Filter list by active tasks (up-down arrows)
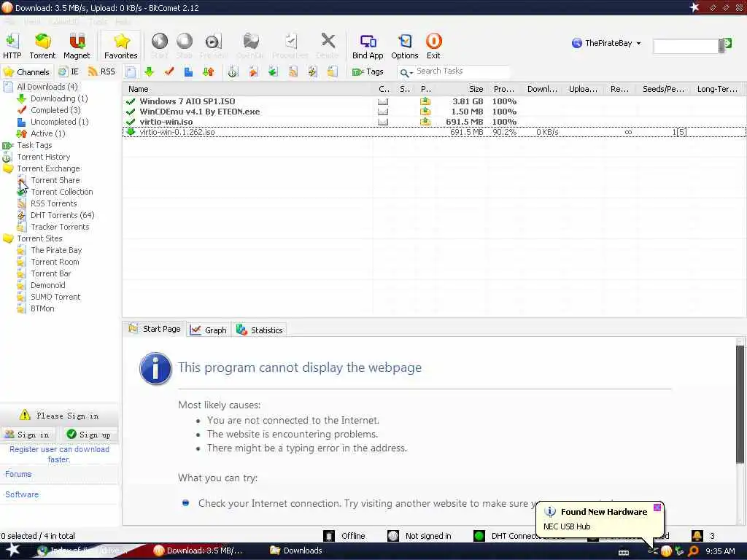 tap(208, 72)
